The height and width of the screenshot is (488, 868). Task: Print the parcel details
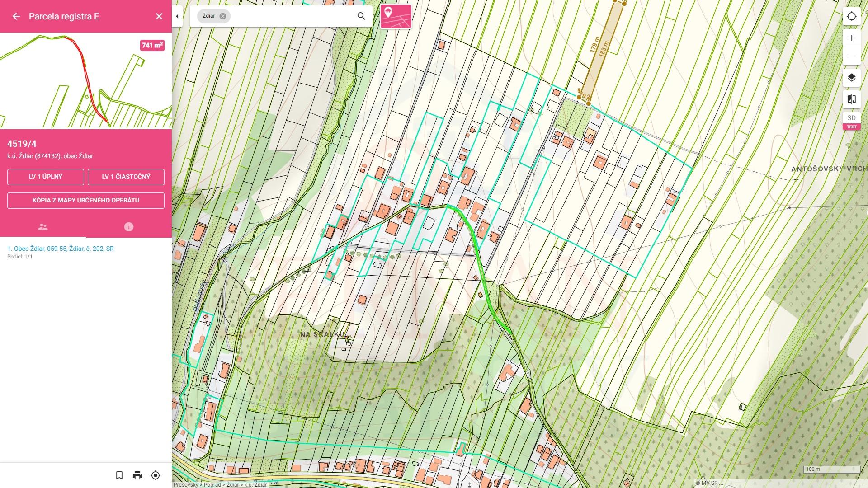coord(137,475)
